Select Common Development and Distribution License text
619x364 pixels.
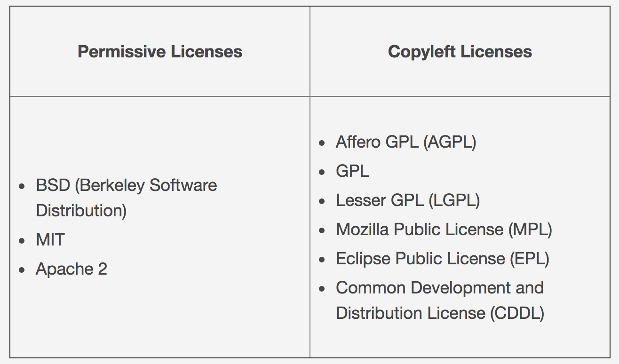[x=439, y=288]
